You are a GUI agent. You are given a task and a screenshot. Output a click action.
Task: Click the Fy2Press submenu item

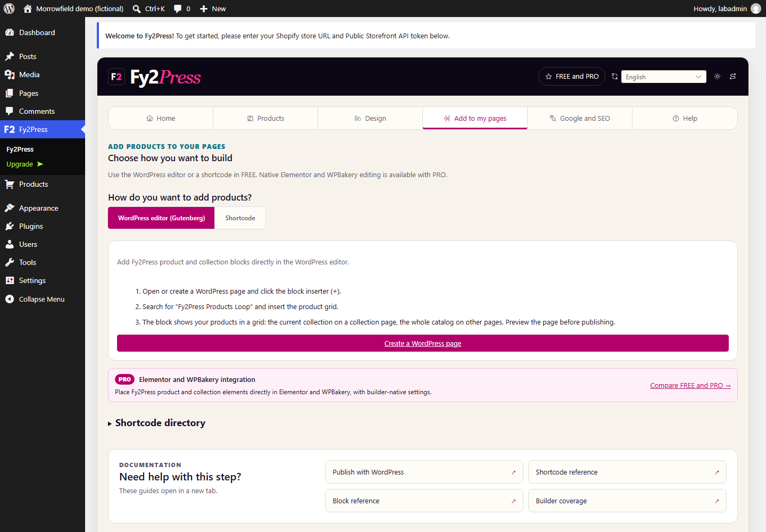click(x=20, y=149)
